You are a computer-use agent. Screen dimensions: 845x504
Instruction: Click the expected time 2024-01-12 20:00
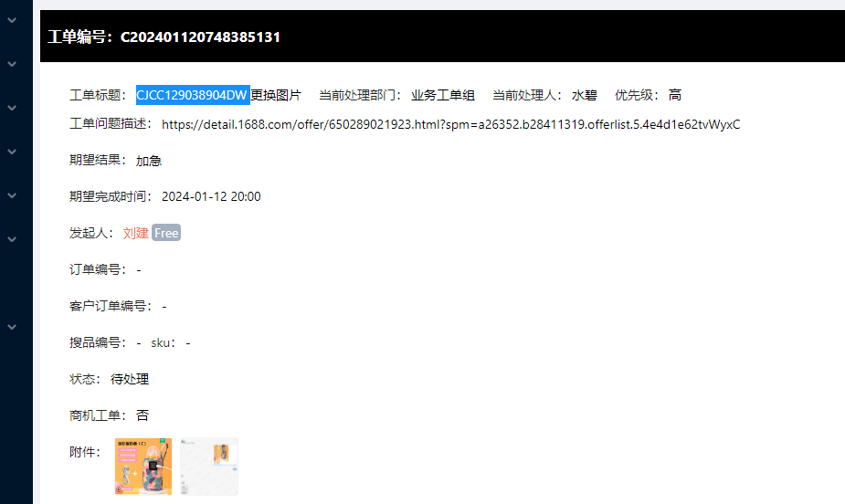[211, 196]
